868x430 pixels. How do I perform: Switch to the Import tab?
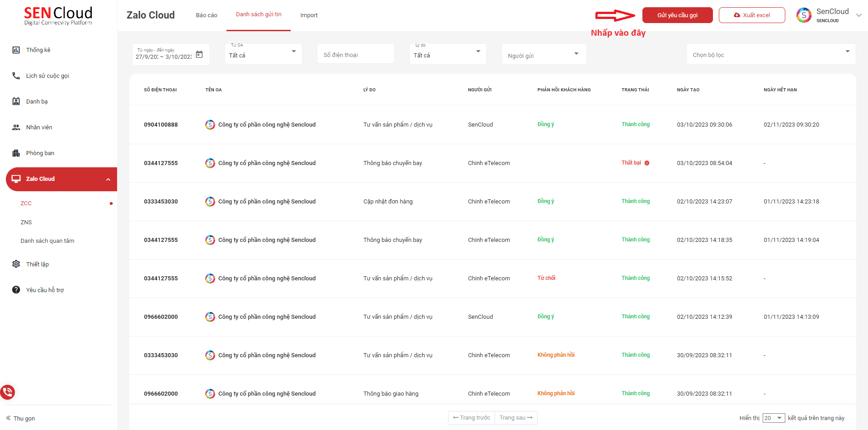[309, 15]
